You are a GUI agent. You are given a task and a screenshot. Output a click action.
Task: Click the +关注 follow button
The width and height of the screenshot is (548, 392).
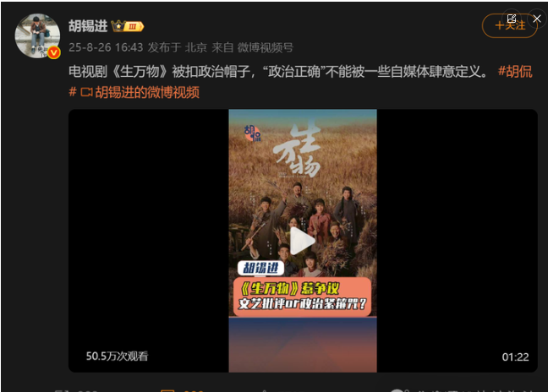pyautogui.click(x=510, y=25)
